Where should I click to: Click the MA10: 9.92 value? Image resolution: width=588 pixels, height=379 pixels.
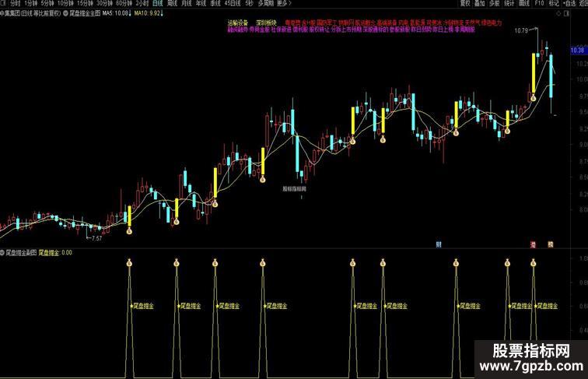pyautogui.click(x=147, y=13)
